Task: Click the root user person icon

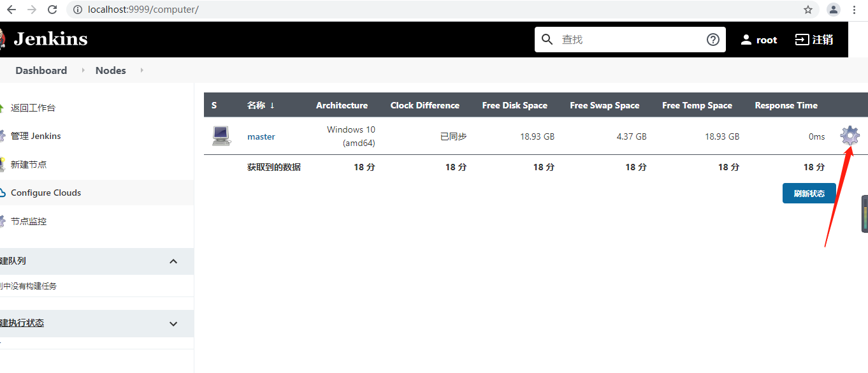Action: 746,40
